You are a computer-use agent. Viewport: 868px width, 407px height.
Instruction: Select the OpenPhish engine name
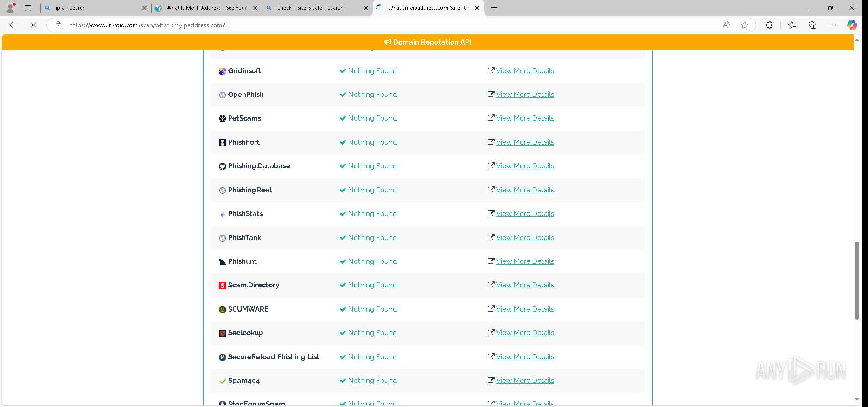[x=246, y=95]
